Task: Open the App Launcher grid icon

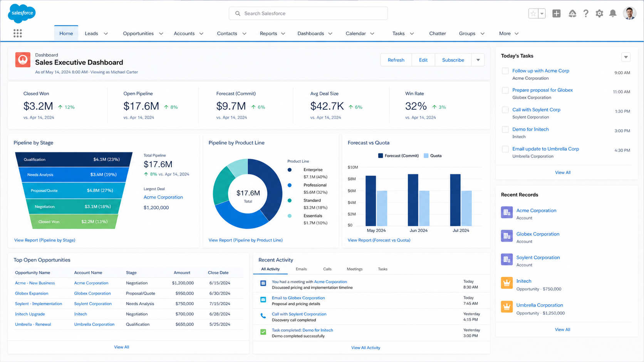Action: tap(17, 33)
